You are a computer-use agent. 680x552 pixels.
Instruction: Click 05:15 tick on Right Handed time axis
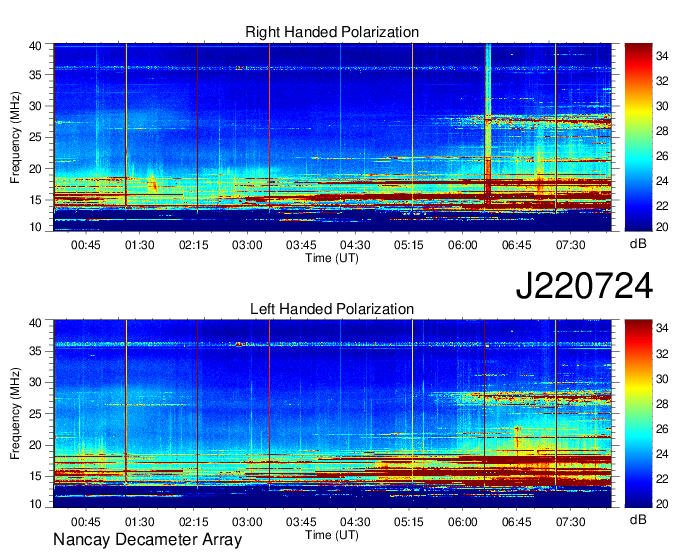coord(409,245)
